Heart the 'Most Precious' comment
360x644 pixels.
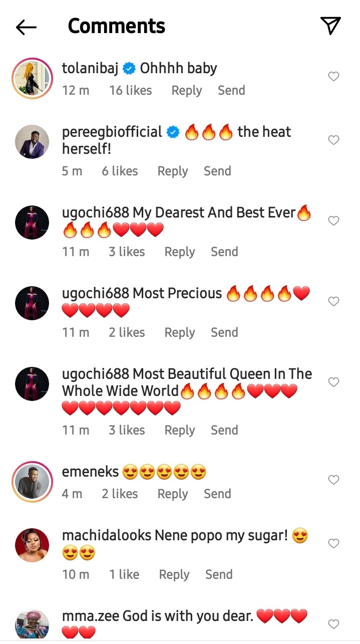333,302
